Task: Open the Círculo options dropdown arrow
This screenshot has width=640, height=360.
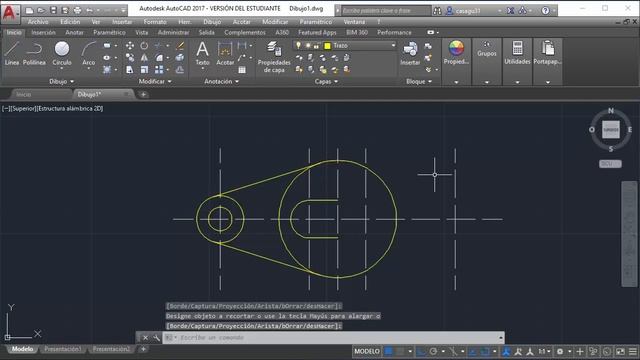Action: coord(62,69)
